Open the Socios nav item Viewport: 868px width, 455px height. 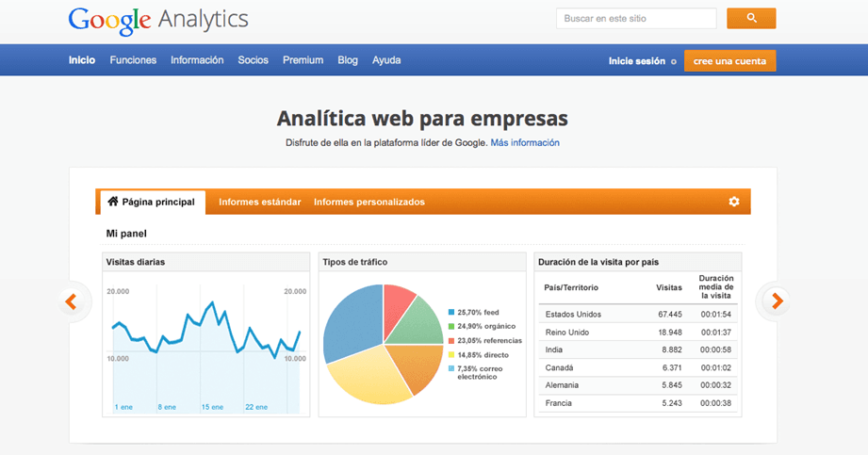(253, 59)
